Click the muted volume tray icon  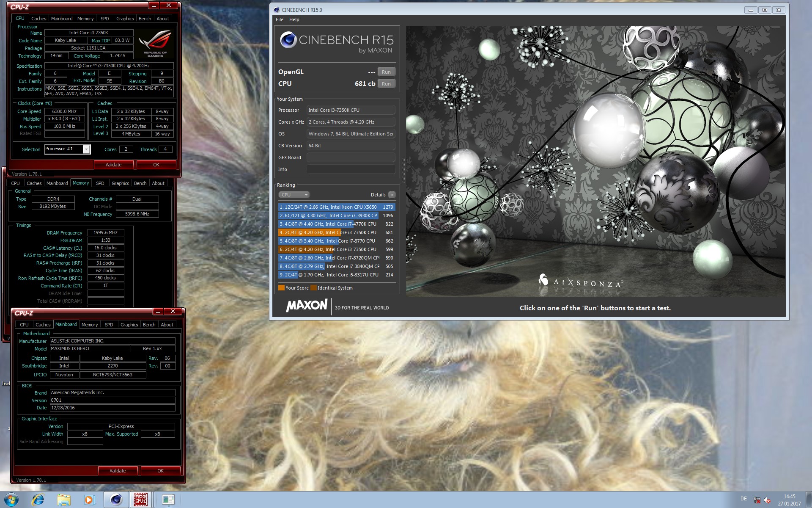pos(767,500)
